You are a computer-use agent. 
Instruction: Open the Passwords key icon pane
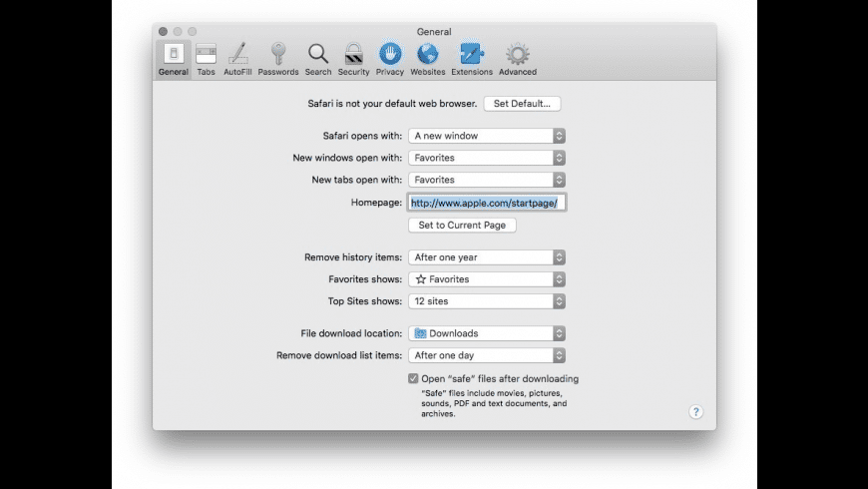click(278, 59)
